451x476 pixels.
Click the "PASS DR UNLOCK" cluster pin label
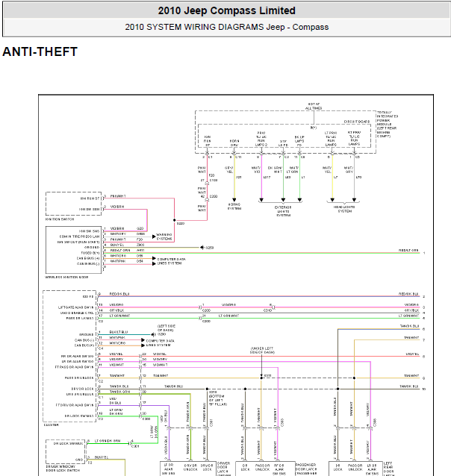(79, 378)
